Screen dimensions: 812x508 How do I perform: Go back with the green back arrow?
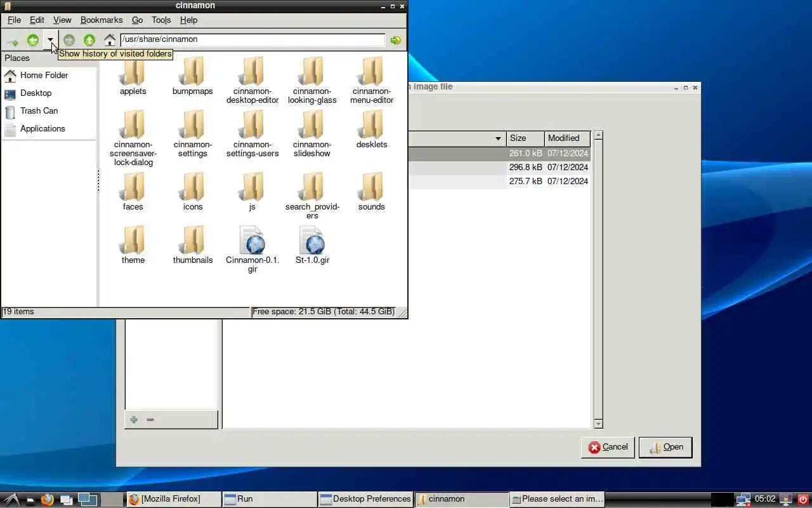point(33,40)
